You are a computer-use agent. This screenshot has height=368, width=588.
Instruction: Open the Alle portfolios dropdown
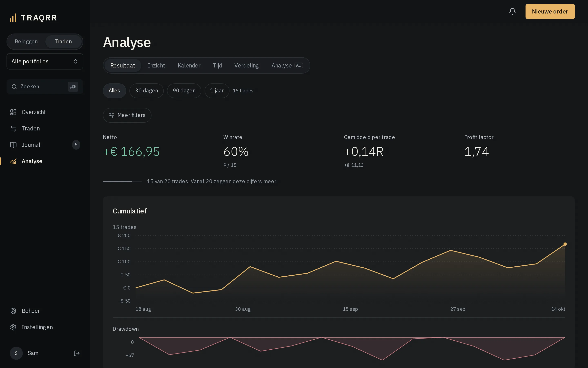(45, 61)
